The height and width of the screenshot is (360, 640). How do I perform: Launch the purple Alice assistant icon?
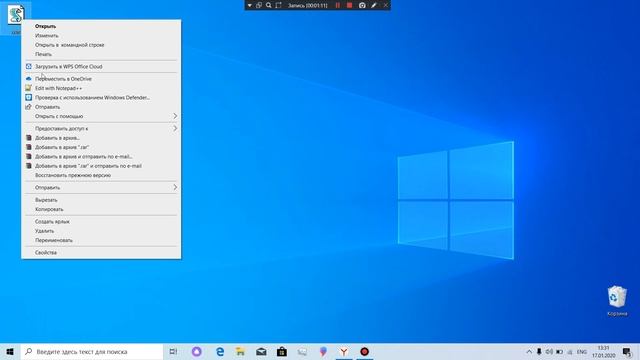(x=197, y=351)
